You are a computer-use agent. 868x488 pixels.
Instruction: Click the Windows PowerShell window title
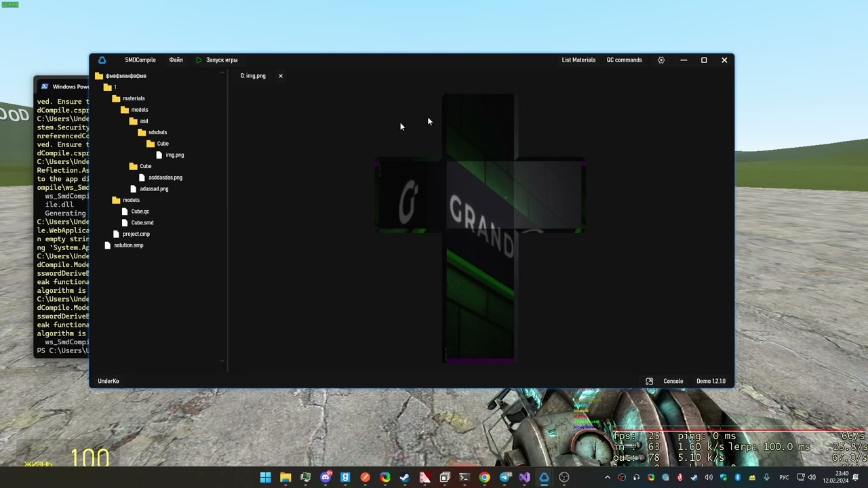click(71, 87)
